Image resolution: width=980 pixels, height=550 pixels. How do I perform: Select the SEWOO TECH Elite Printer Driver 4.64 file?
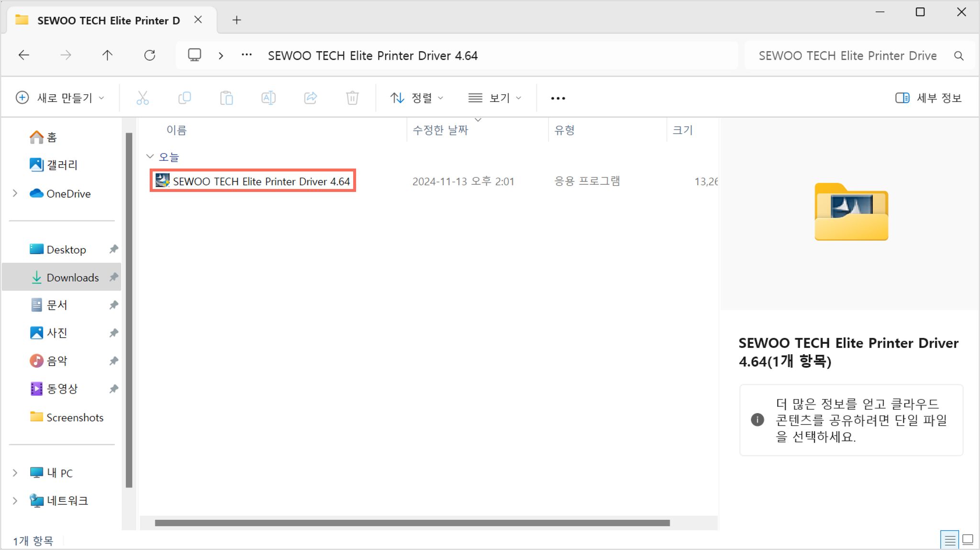[253, 181]
